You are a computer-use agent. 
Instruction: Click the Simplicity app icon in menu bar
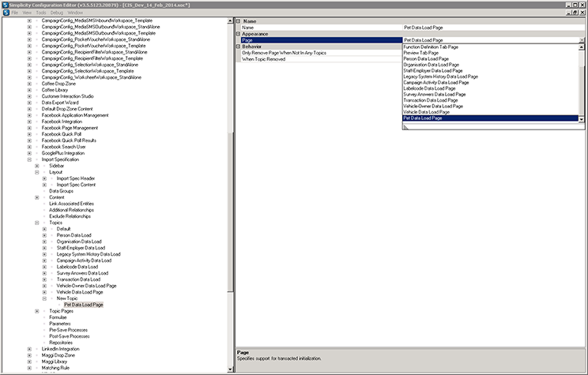(6, 13)
